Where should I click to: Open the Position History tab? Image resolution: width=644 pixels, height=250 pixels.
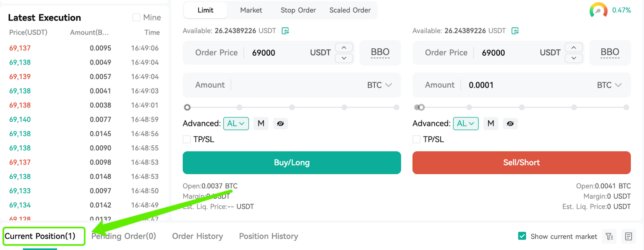(x=268, y=236)
